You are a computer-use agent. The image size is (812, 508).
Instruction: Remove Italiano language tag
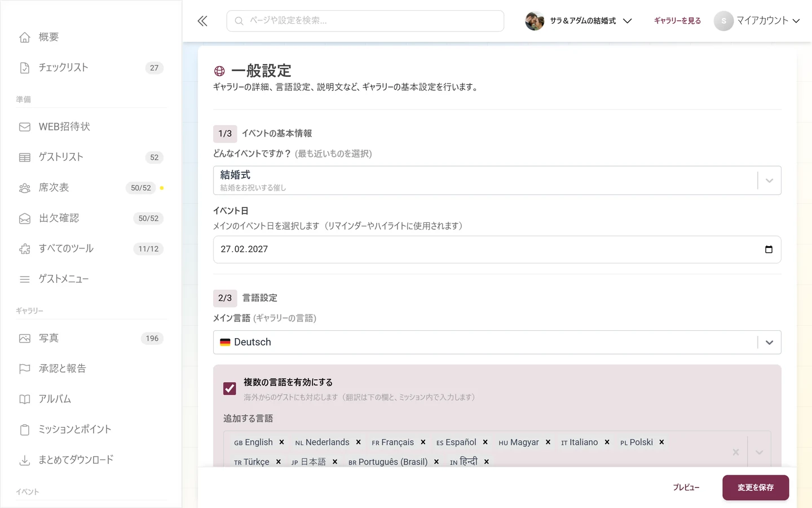pos(607,442)
